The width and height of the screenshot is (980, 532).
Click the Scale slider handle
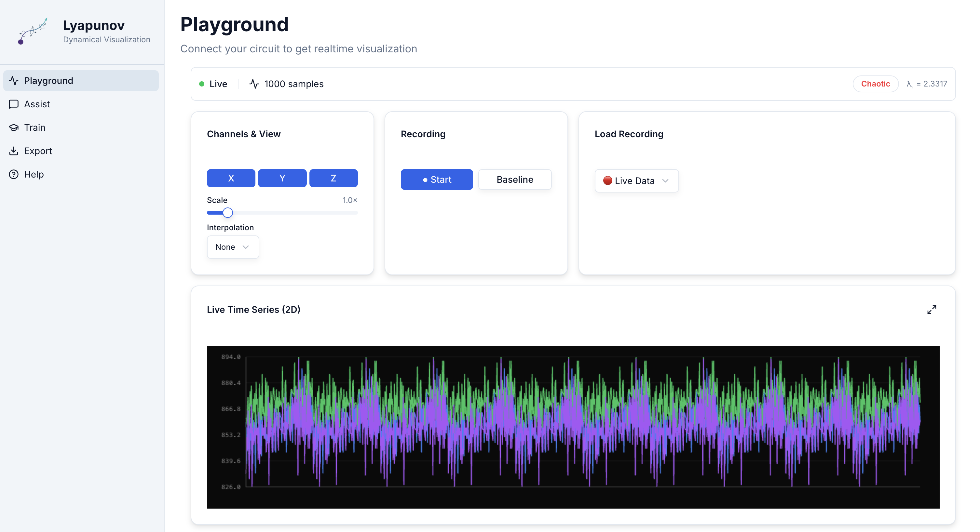[x=227, y=213]
